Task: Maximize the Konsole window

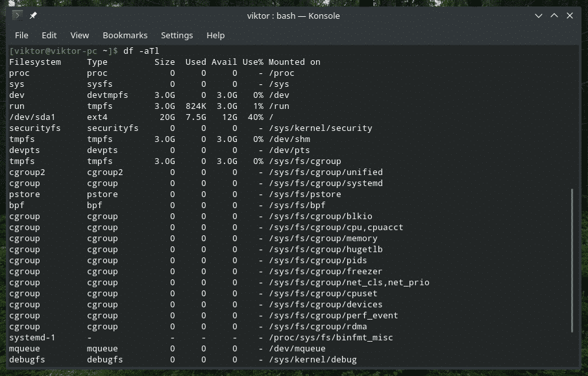Action: pos(554,16)
